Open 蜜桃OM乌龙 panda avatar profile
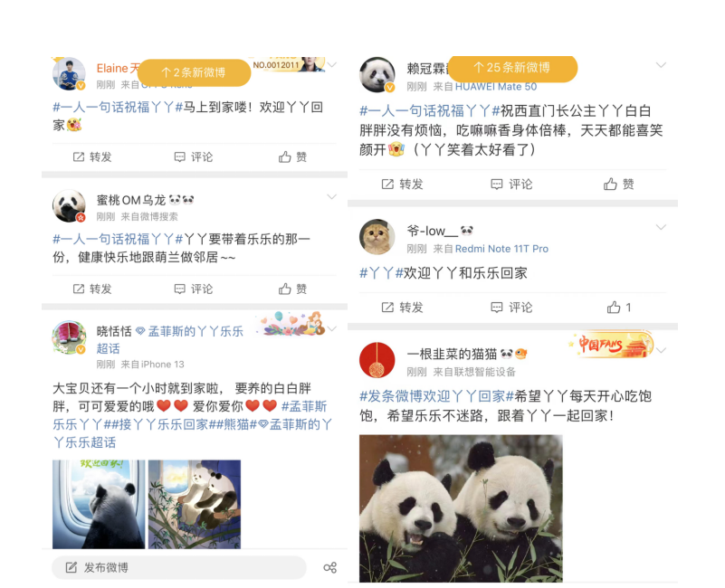Image resolution: width=725 pixels, height=588 pixels. tap(69, 205)
